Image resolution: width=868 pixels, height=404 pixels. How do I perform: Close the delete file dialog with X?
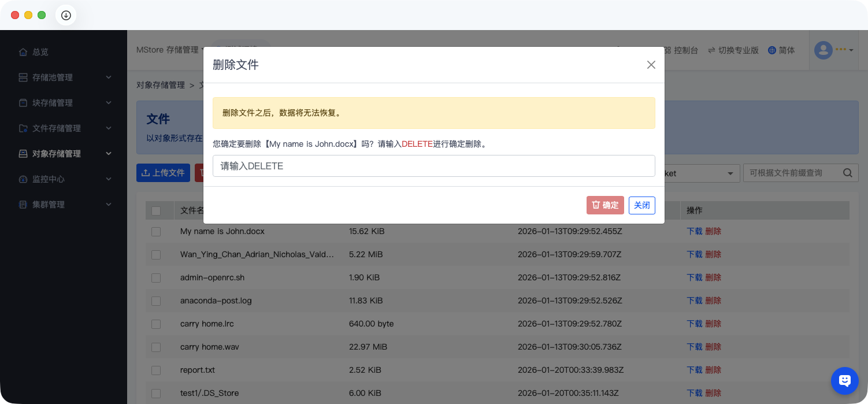coord(651,65)
